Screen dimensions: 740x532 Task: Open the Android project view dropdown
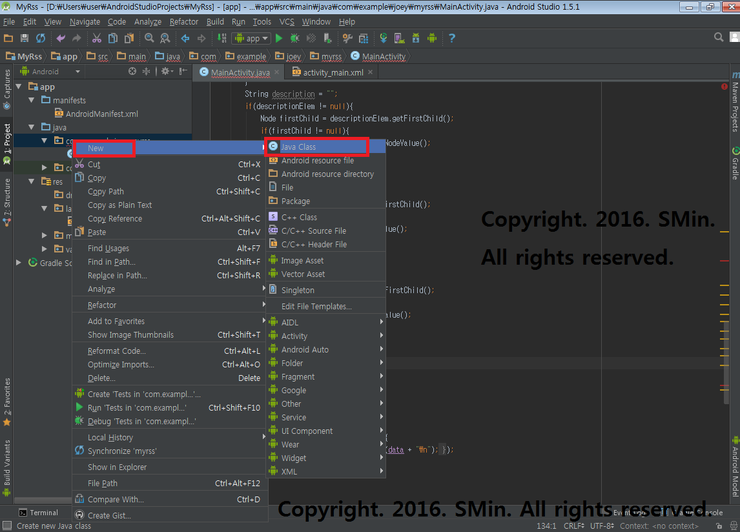[50, 72]
